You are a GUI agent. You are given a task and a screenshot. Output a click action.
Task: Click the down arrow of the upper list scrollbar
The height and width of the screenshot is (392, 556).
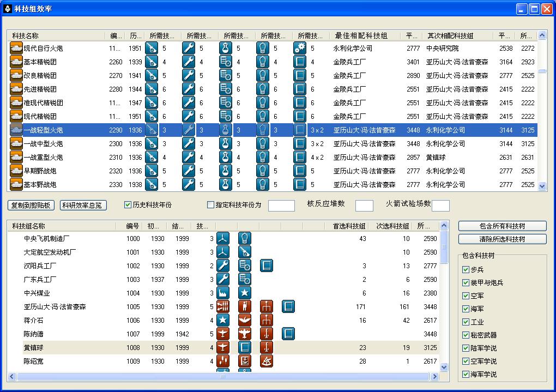542,186
